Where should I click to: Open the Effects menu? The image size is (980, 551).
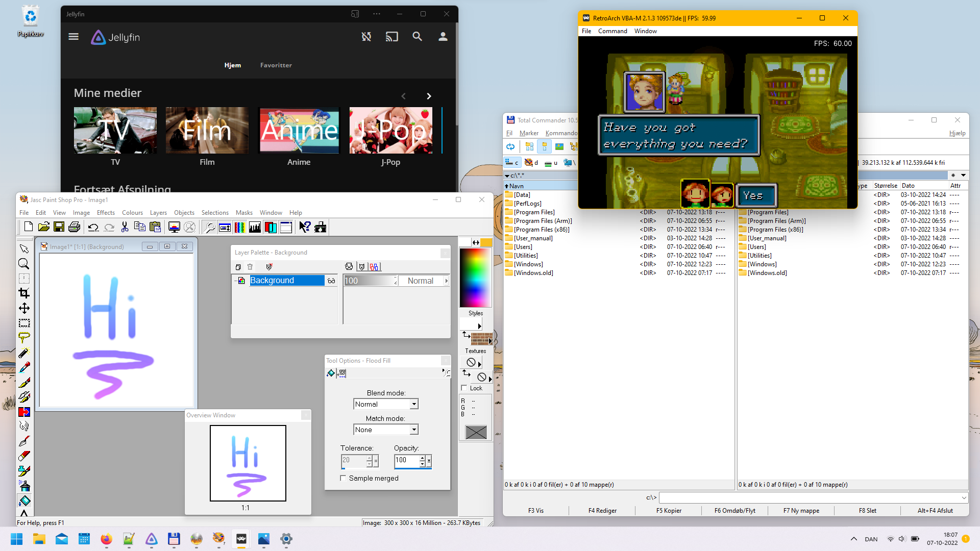[x=106, y=213]
